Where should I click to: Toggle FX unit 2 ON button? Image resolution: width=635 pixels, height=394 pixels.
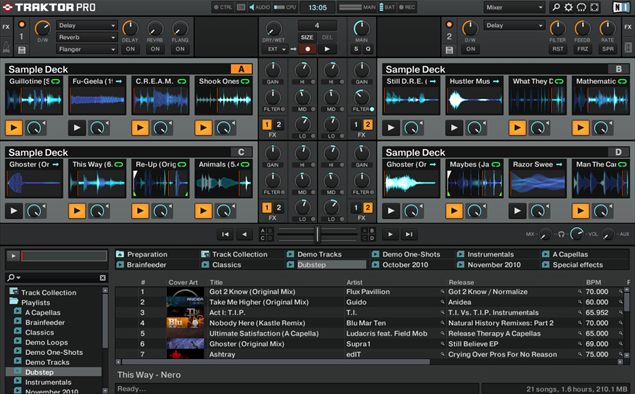(470, 49)
